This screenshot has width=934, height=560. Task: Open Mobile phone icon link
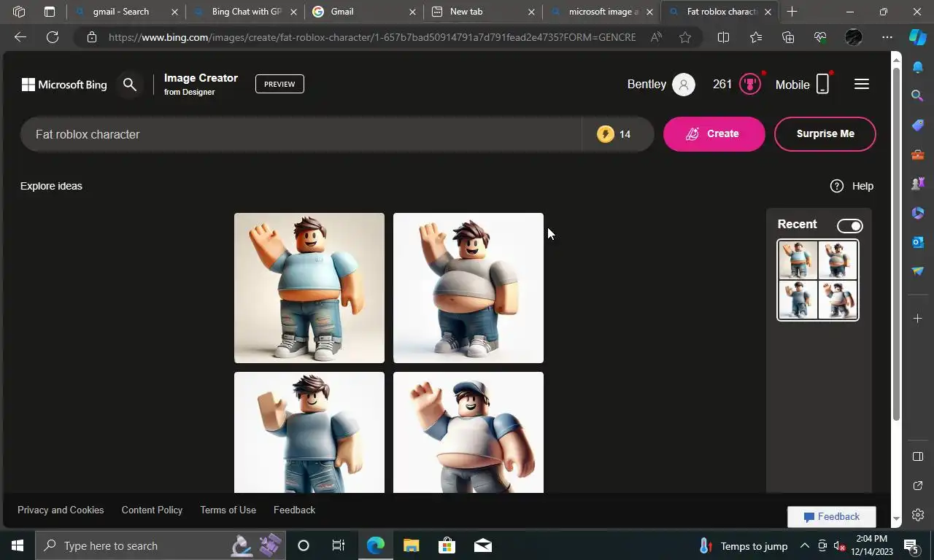tap(822, 85)
